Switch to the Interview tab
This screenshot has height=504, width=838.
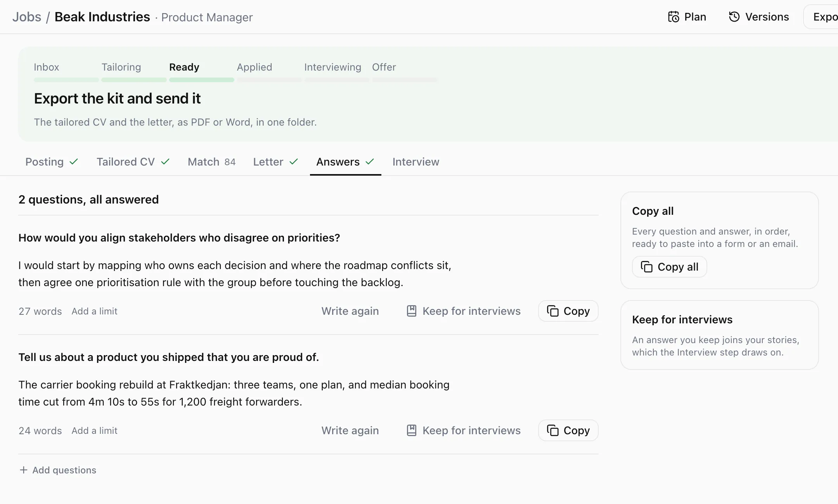416,162
